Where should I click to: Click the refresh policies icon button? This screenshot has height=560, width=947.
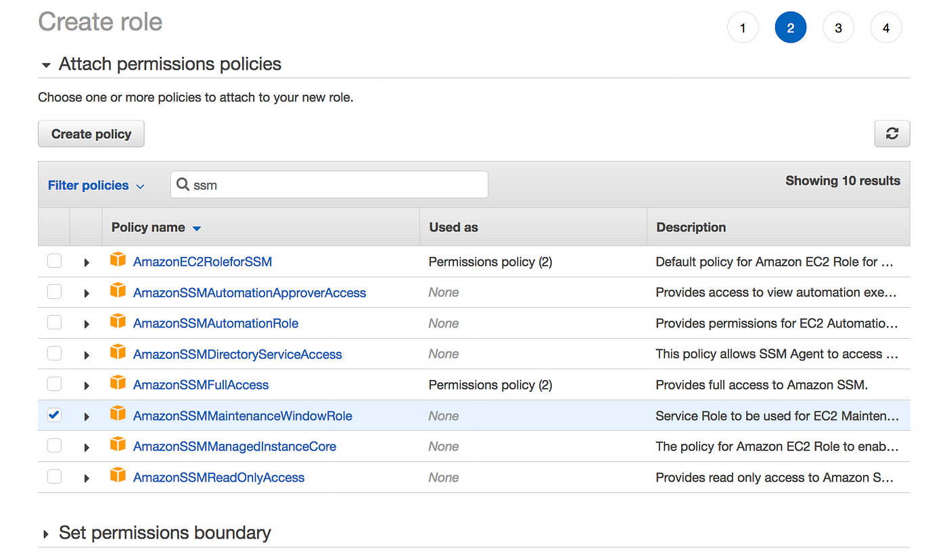coord(892,134)
